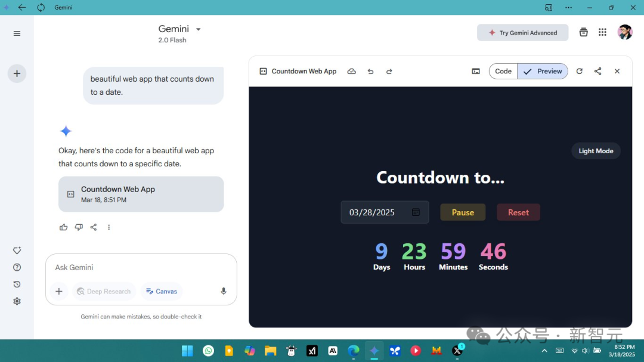Open Settings gear in sidebar
Screen dimensions: 644x362
(17, 301)
